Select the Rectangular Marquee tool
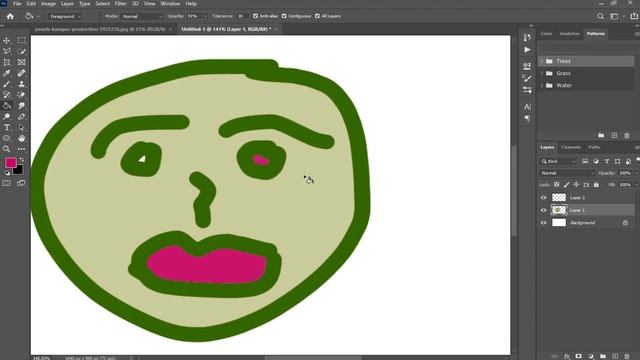This screenshot has height=360, width=640. (x=21, y=40)
